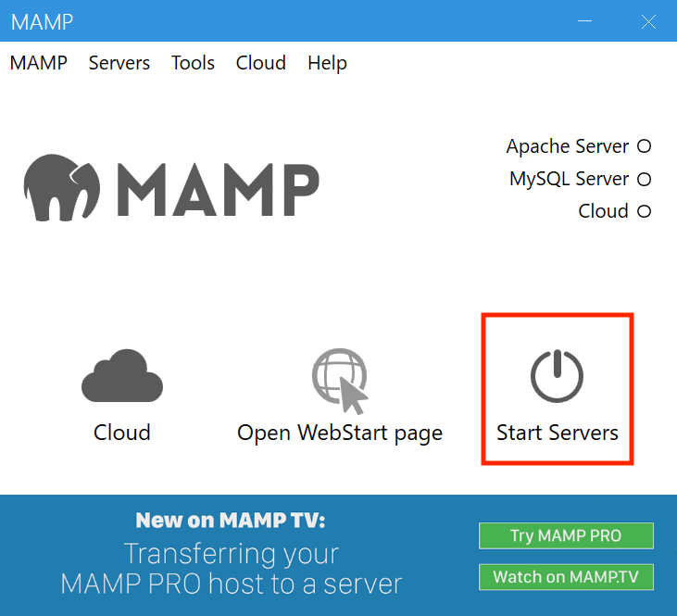Open the Cloud menu in menu bar
Viewport: 677px width, 616px height.
(x=261, y=63)
